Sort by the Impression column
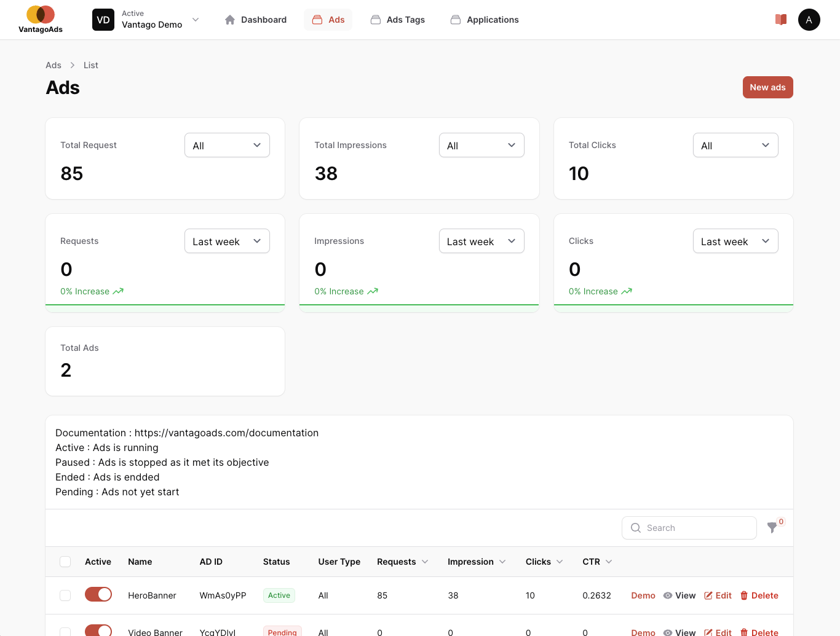The width and height of the screenshot is (840, 636). [x=477, y=562]
